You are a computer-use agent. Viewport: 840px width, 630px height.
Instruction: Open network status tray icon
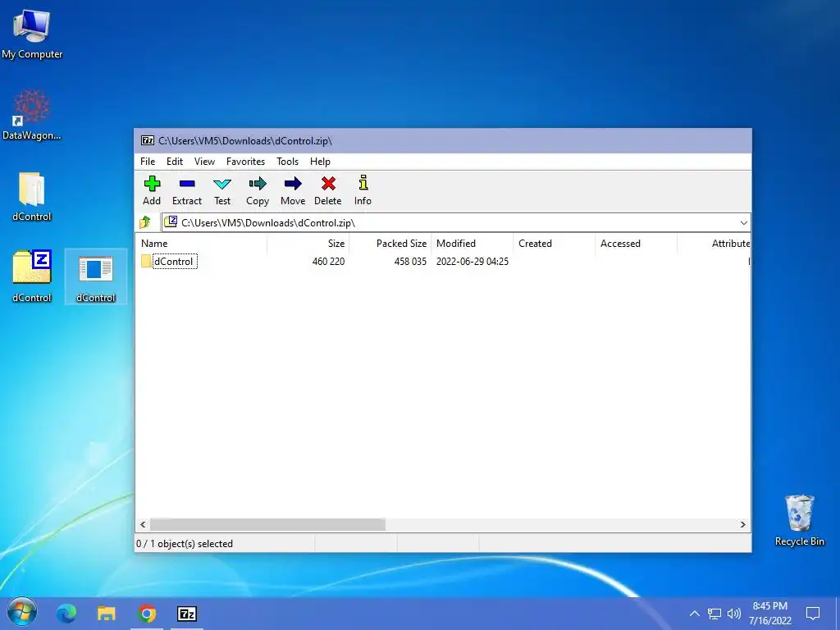pyautogui.click(x=714, y=614)
